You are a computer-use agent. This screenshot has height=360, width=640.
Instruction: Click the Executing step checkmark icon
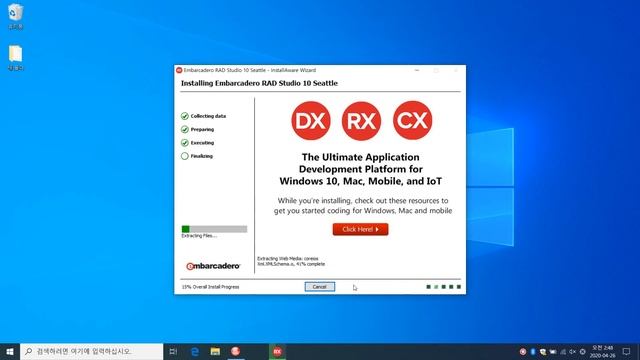pos(184,143)
